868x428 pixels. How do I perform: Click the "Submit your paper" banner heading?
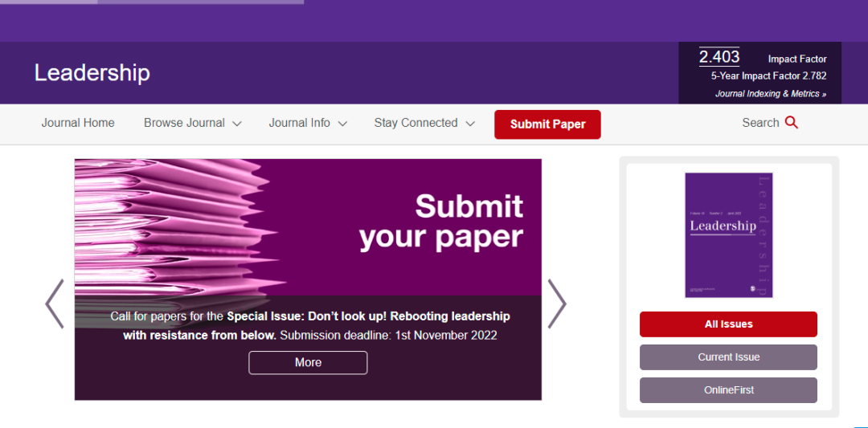(441, 222)
